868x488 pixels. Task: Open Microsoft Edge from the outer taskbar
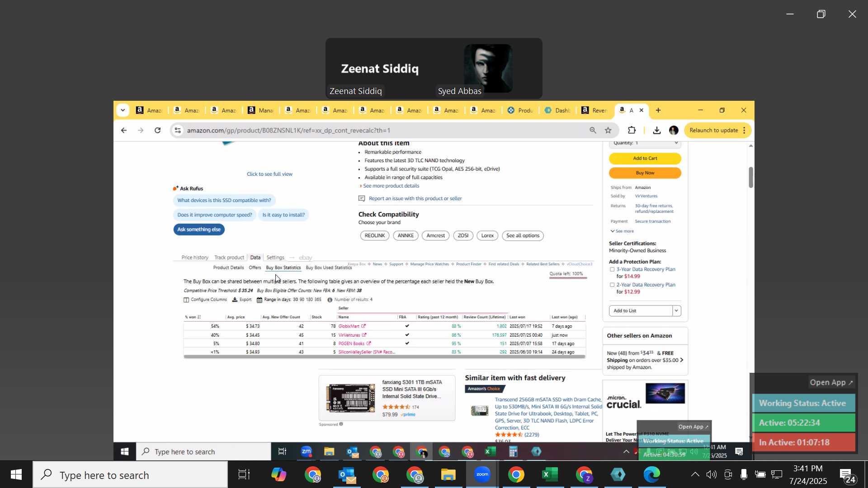(651, 475)
